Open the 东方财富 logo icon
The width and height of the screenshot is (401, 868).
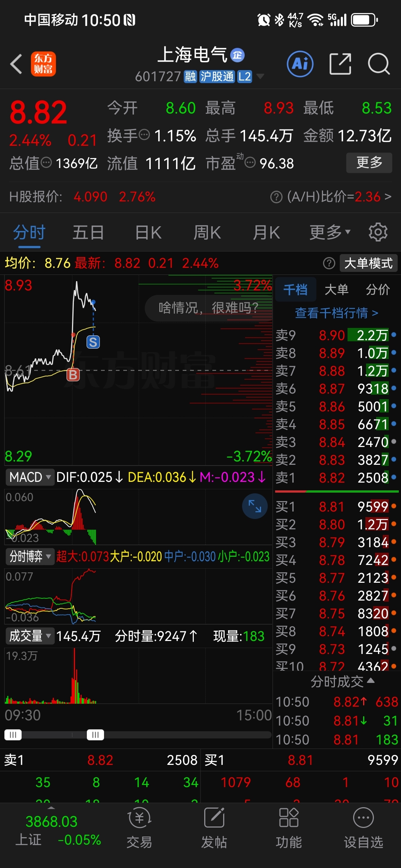point(43,64)
